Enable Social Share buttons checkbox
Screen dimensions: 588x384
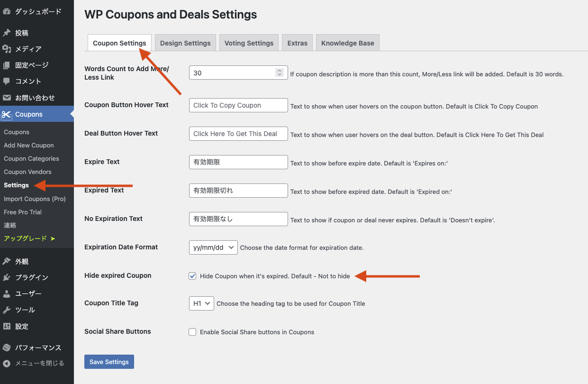pyautogui.click(x=192, y=332)
